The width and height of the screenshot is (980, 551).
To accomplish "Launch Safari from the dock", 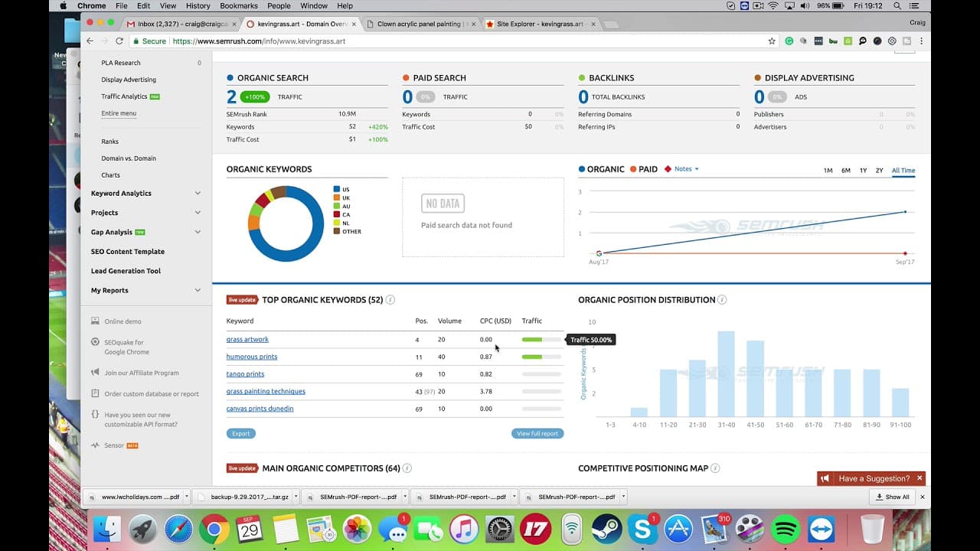I will pos(178,530).
